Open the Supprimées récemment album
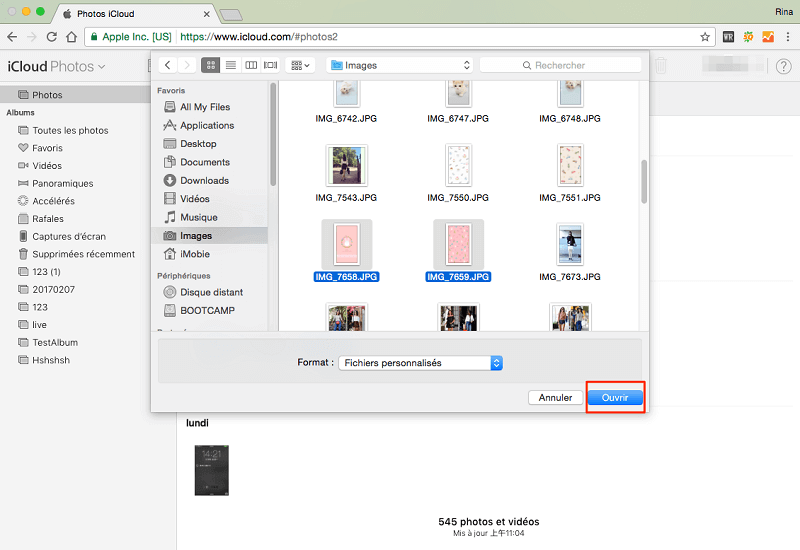Image resolution: width=800 pixels, height=550 pixels. [77, 254]
